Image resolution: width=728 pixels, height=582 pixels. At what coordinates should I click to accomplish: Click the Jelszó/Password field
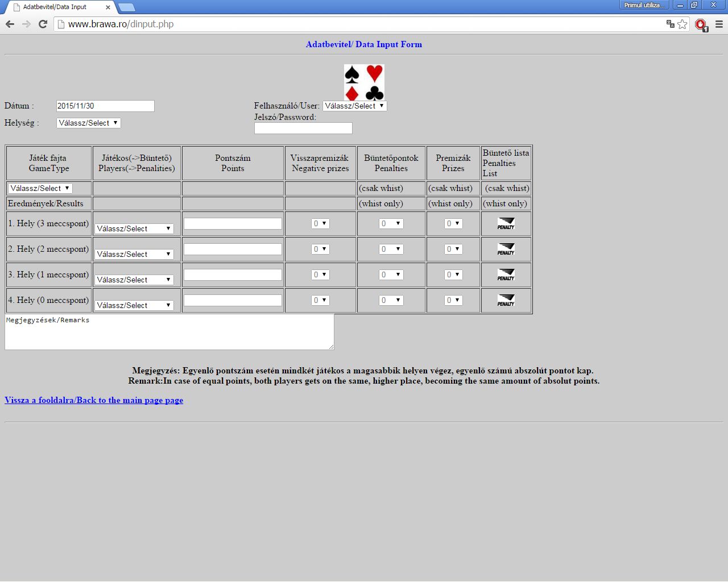(x=303, y=128)
